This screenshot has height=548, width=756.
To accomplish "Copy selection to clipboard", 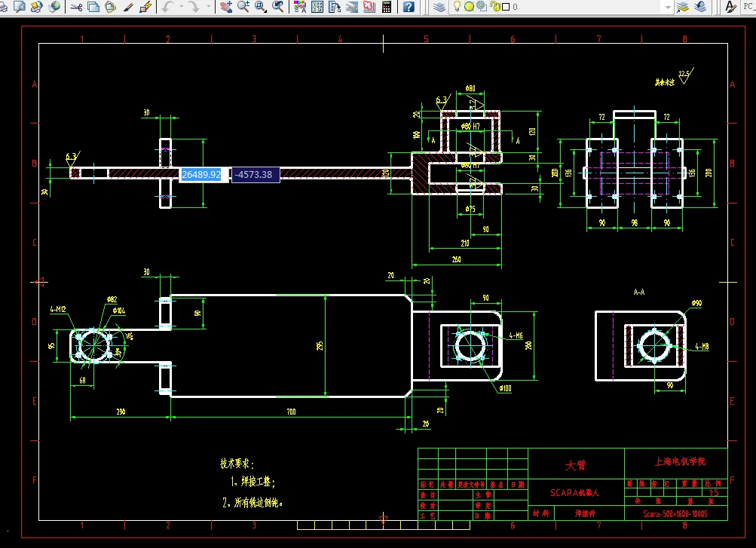I will coord(93,7).
